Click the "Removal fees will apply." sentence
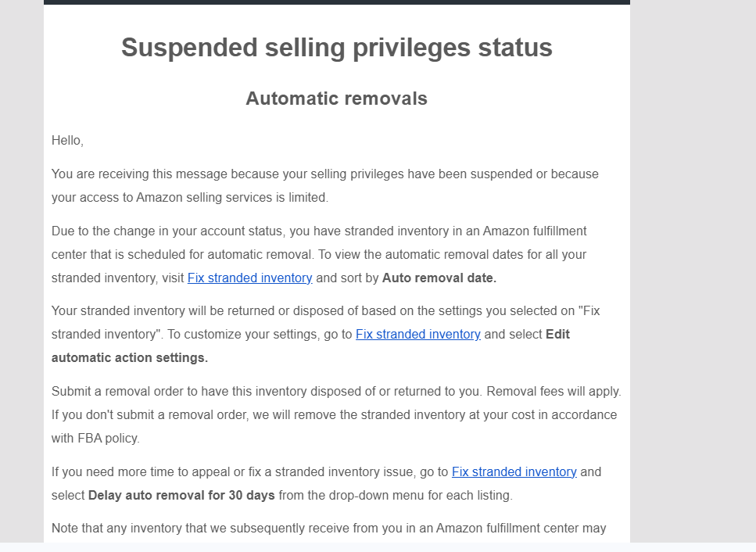756x552 pixels. [x=554, y=392]
